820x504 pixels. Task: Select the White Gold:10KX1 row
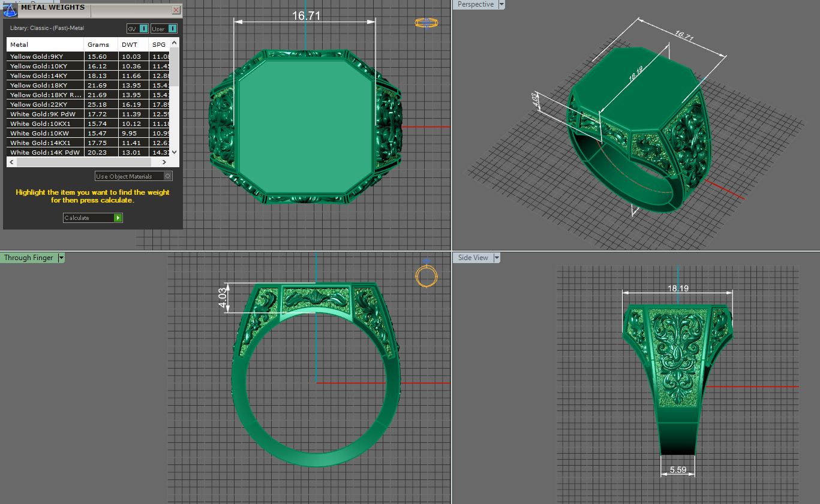point(89,123)
